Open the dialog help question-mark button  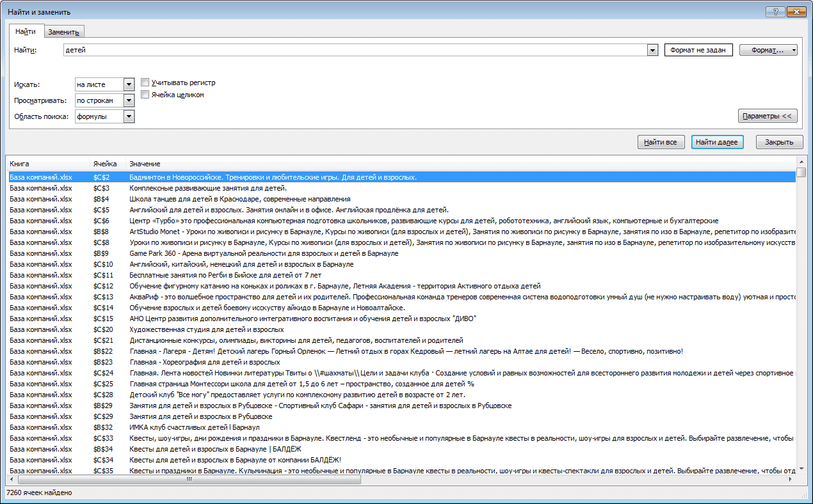777,12
